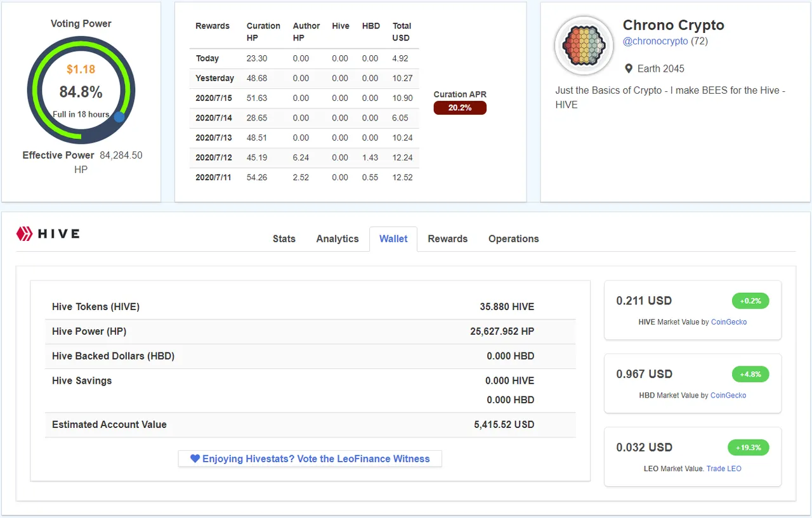The image size is (812, 518).
Task: Click the Rewards column header in the table
Action: point(213,26)
